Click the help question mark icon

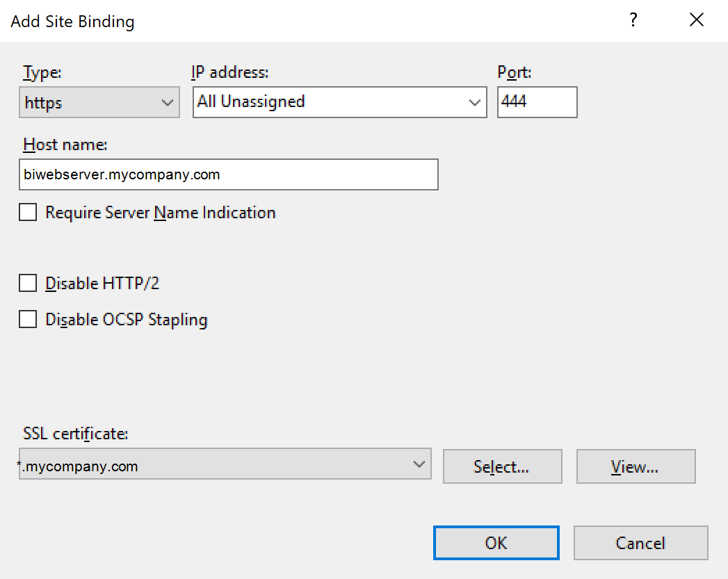tap(633, 20)
